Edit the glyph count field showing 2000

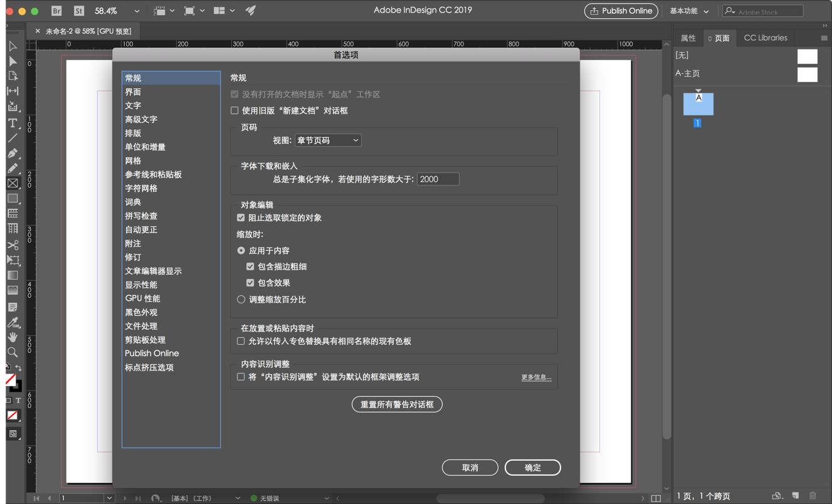[438, 179]
